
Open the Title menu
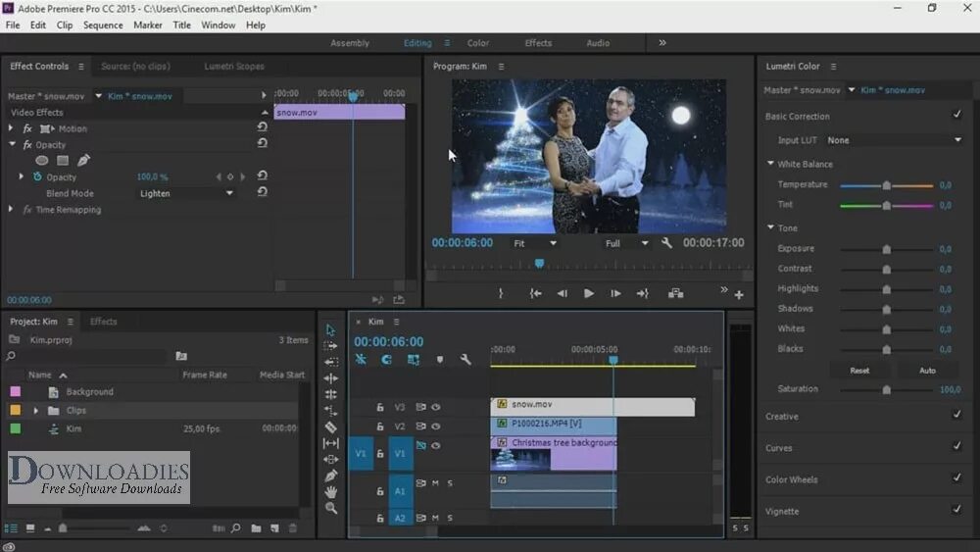pyautogui.click(x=182, y=25)
